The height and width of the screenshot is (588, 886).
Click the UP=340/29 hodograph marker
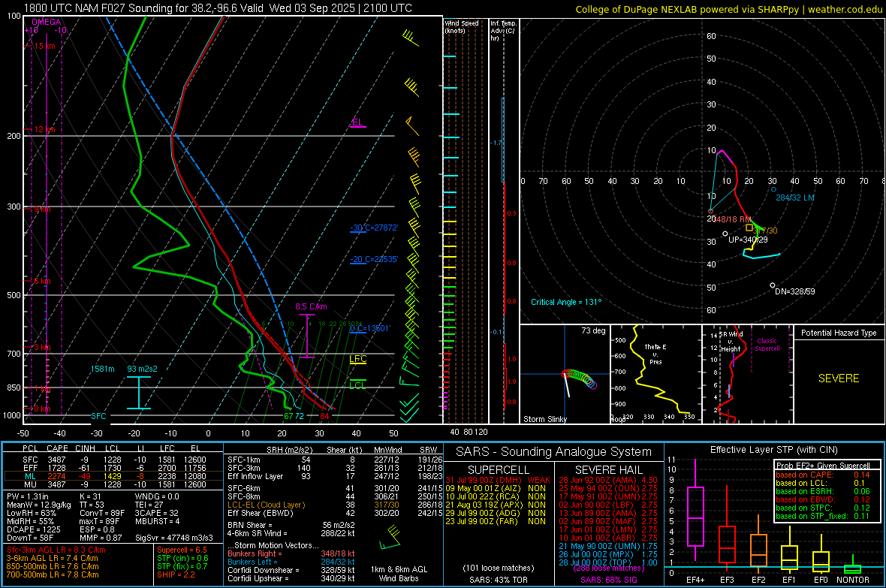[x=725, y=234]
